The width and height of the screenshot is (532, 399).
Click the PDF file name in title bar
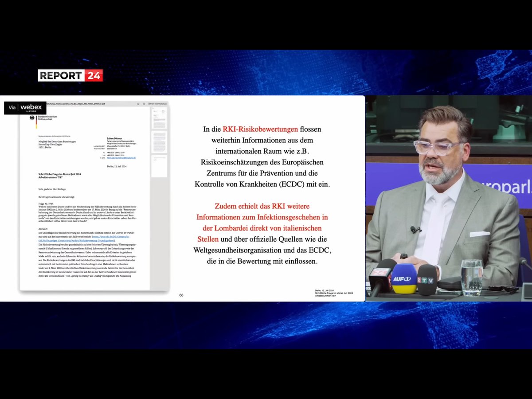point(76,104)
